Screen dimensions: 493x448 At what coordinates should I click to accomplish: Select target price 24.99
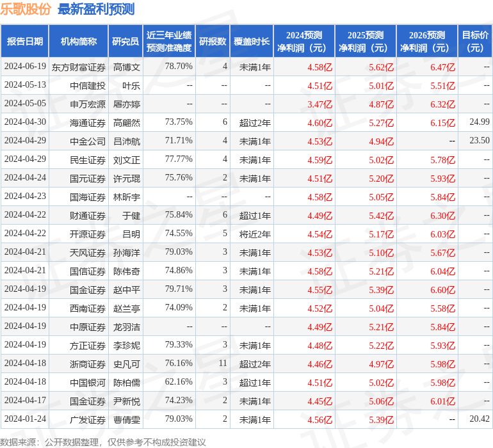480,122
